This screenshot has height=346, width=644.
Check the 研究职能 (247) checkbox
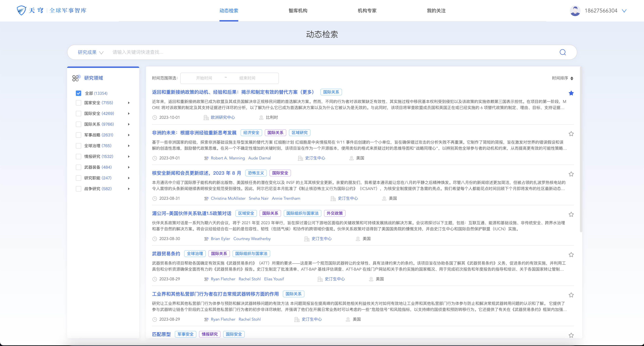pyautogui.click(x=79, y=178)
